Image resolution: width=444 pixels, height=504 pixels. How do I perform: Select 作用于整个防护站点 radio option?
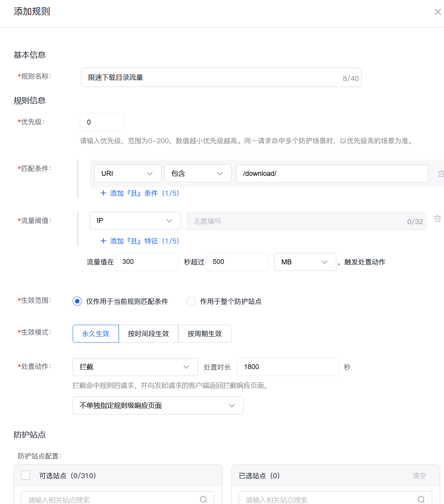[191, 301]
